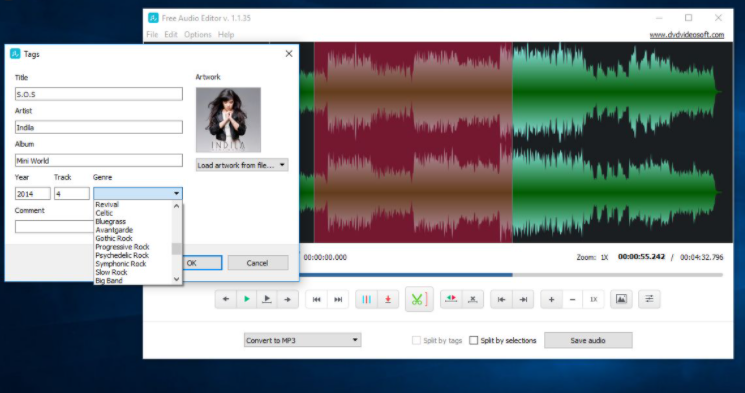The width and height of the screenshot is (745, 393).
Task: Open the Convert to MP3 dropdown
Action: pyautogui.click(x=303, y=340)
